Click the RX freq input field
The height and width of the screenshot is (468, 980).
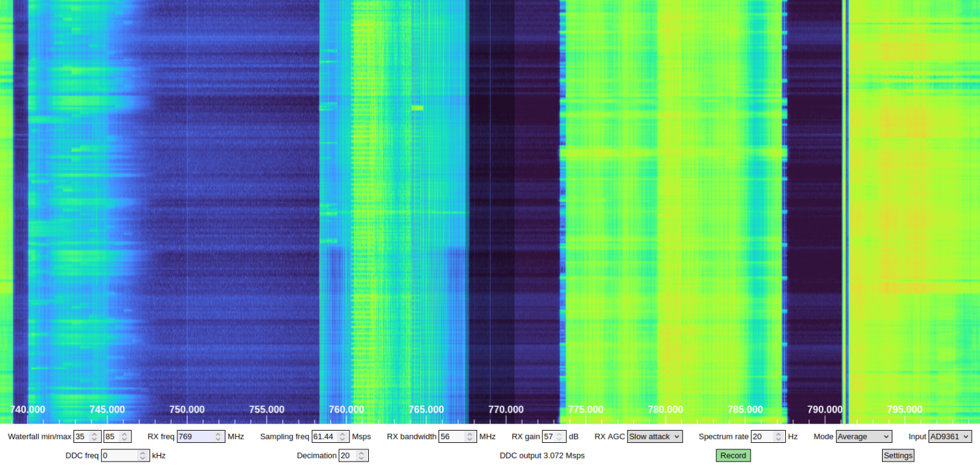(x=195, y=436)
